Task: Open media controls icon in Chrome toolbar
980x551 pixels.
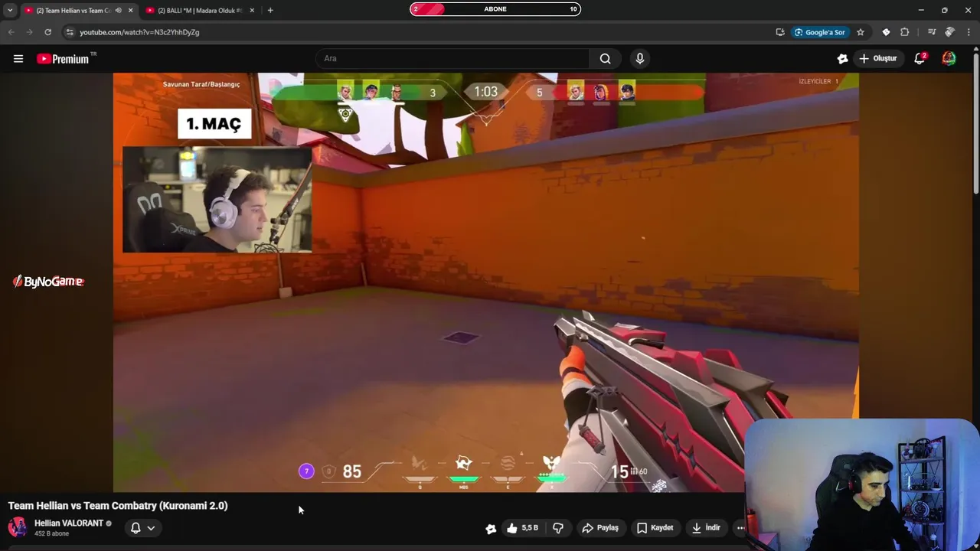Action: (931, 32)
